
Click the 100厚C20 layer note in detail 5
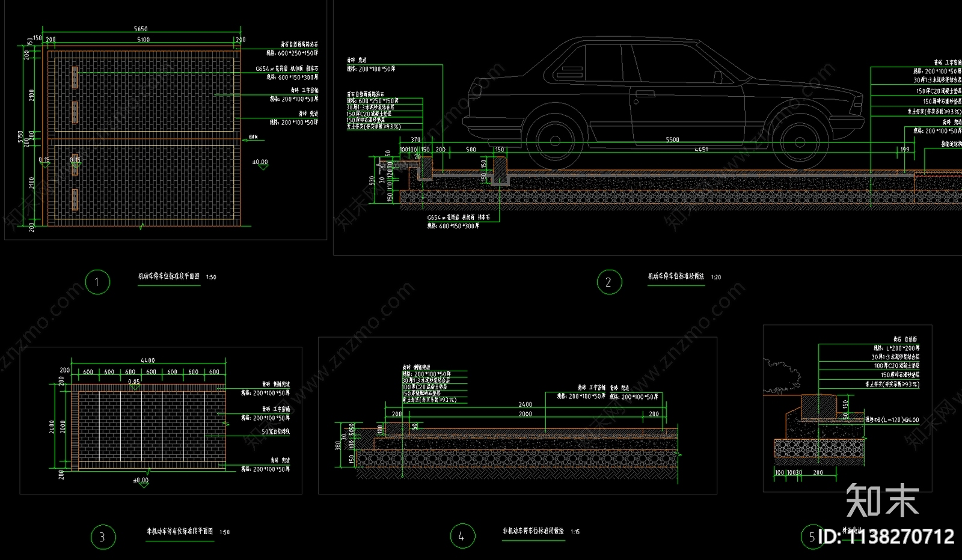pyautogui.click(x=896, y=365)
